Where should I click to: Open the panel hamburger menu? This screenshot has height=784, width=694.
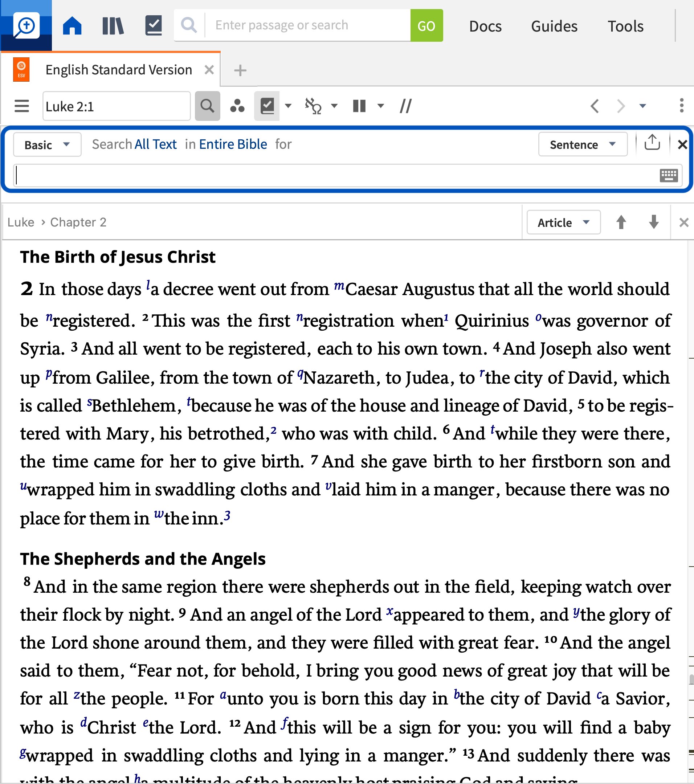(x=22, y=106)
